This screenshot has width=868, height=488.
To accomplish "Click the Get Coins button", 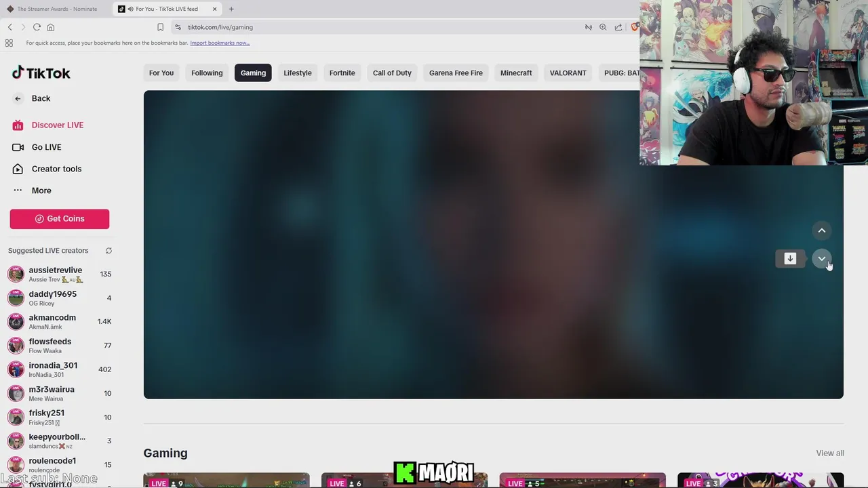I will point(60,219).
